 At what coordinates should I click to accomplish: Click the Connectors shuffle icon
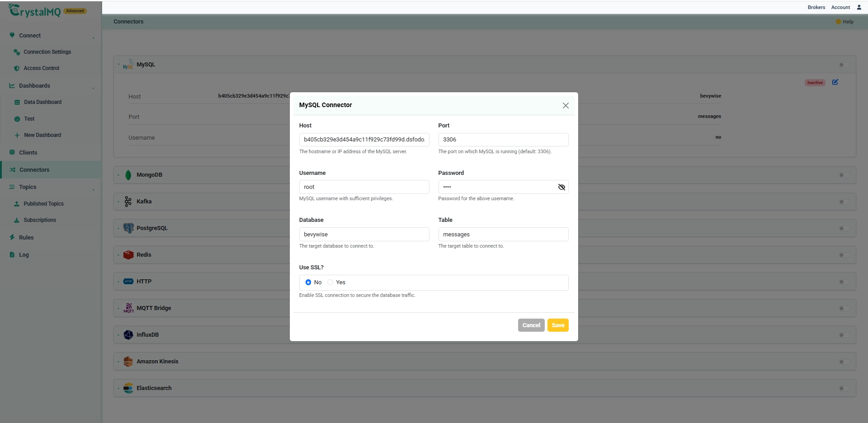tap(13, 170)
